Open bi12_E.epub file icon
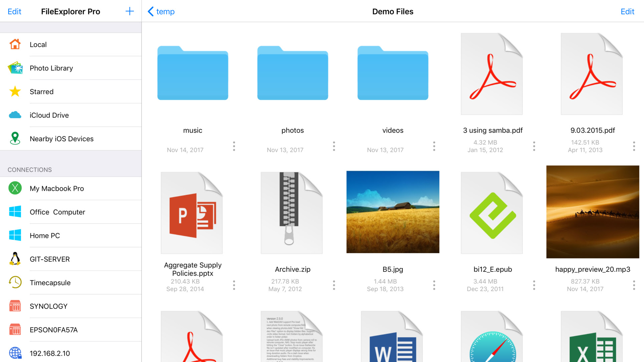The height and width of the screenshot is (362, 644). click(492, 213)
